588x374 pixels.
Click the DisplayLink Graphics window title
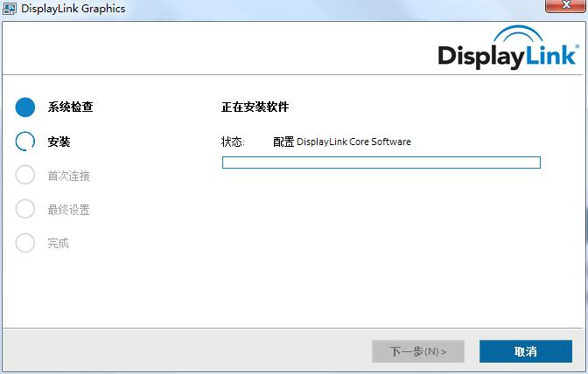tap(73, 9)
